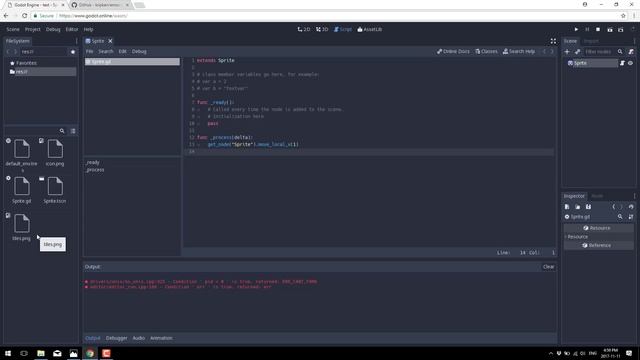Open the Debug menu in top bar
Image resolution: width=640 pixels, height=360 pixels.
pos(53,29)
